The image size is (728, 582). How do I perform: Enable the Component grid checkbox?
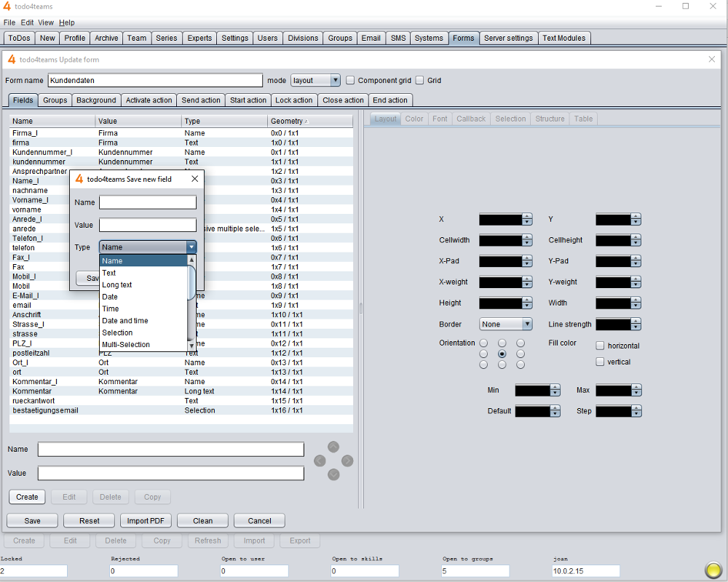coord(350,81)
